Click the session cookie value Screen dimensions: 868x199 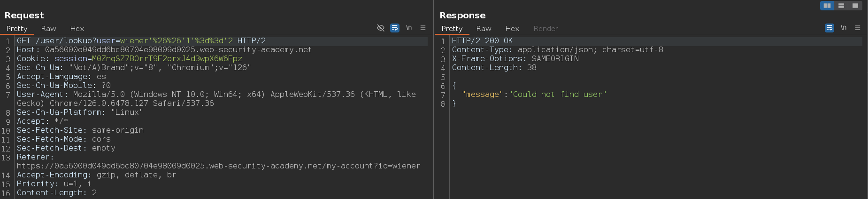[x=167, y=59]
